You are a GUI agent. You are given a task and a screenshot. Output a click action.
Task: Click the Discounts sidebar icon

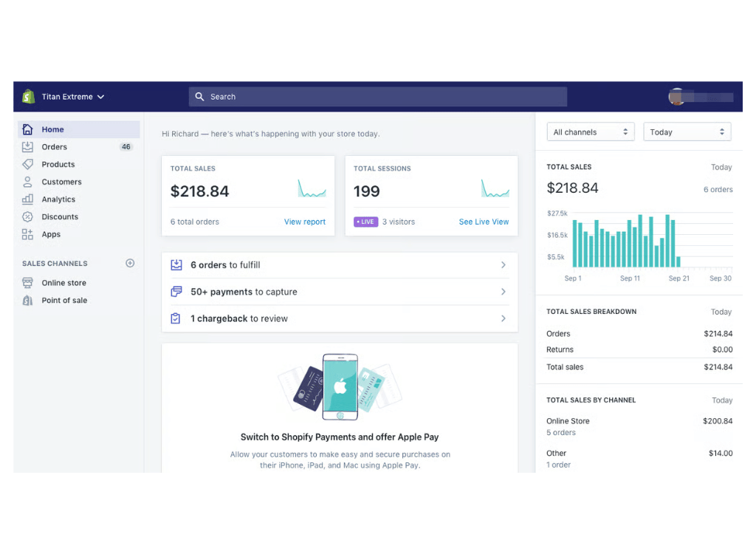click(30, 216)
